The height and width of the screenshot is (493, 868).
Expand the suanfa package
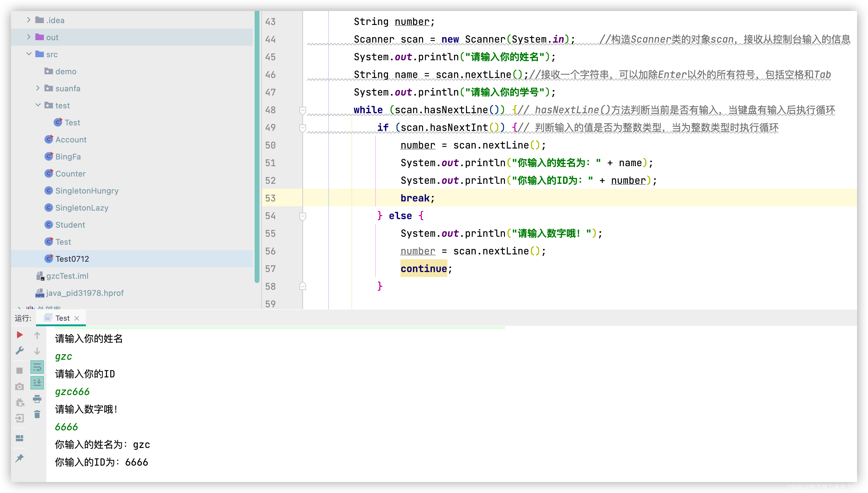coord(37,88)
